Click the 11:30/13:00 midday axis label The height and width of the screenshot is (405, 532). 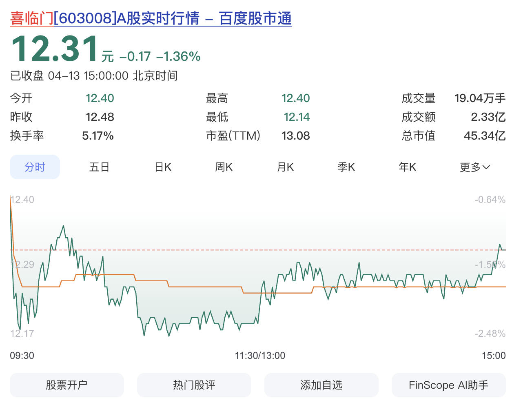[260, 356]
